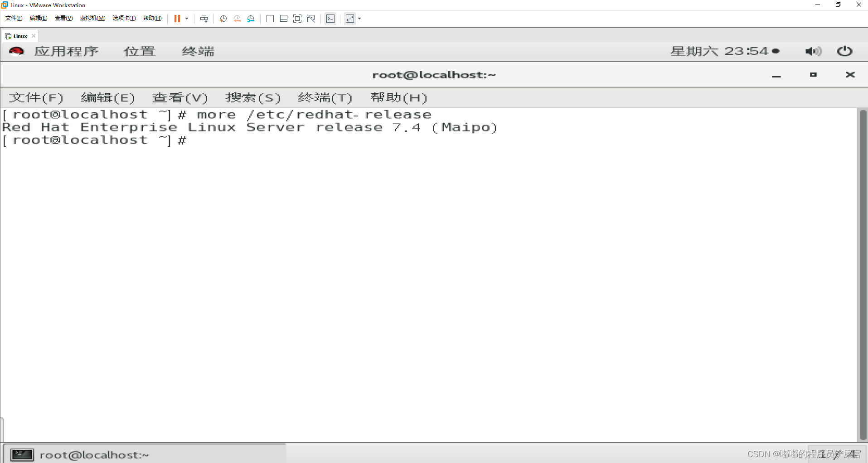
Task: Select the root@localhost:~ taskbar entry
Action: coord(145,454)
